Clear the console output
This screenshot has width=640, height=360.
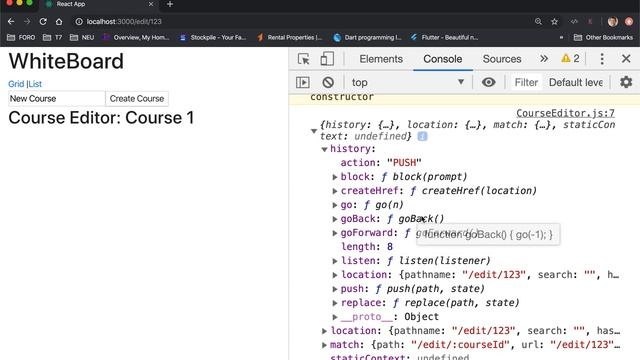coord(328,82)
